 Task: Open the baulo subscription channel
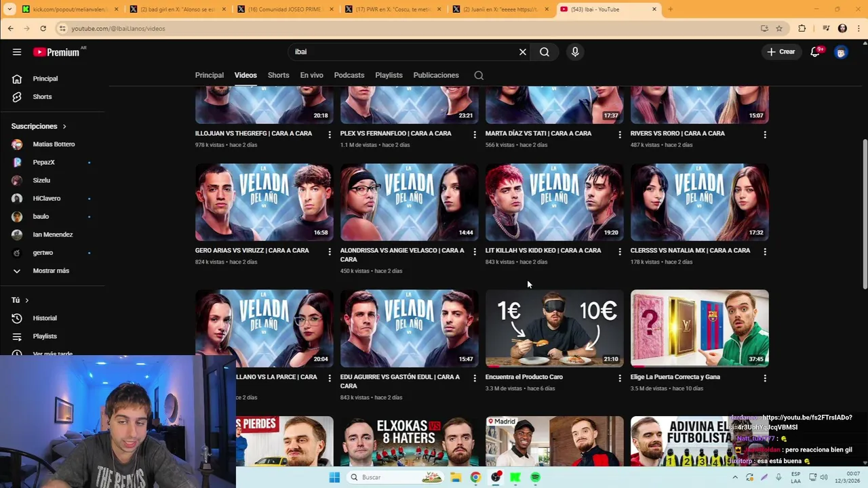coord(41,216)
